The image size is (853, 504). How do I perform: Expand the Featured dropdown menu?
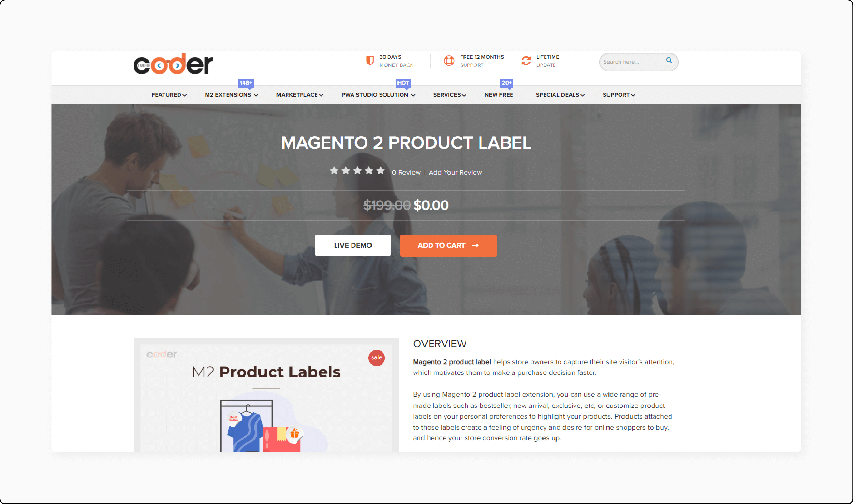[169, 95]
